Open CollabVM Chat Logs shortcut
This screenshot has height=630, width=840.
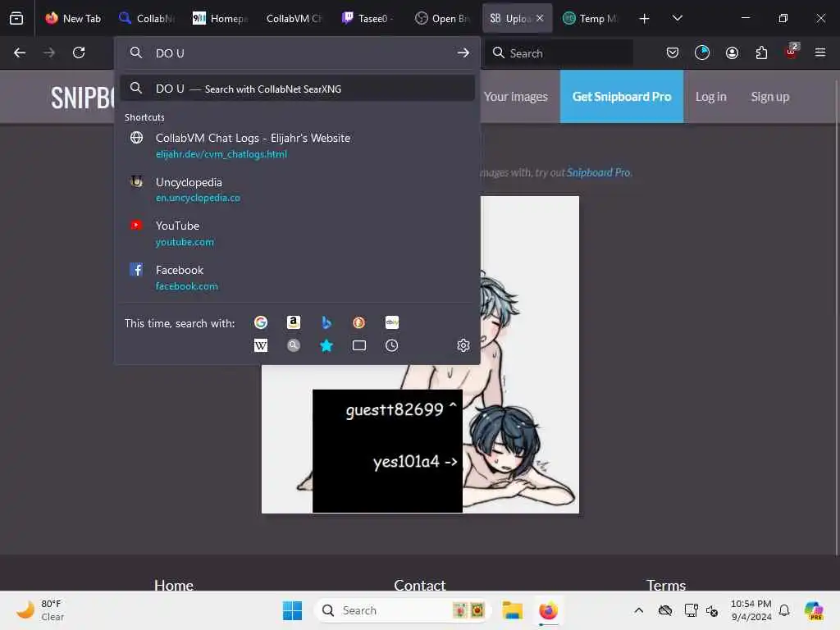(297, 146)
